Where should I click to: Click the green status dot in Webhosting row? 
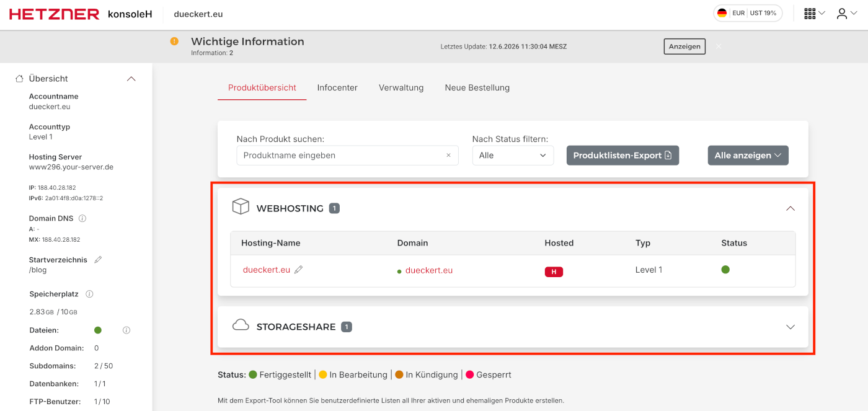725,270
